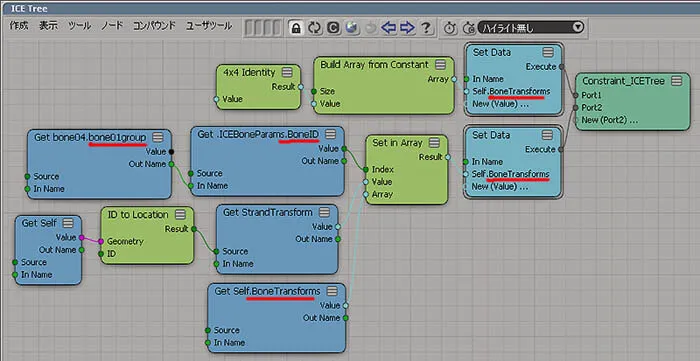Open ID to Location node menu icon
Screen dimensions: 700x361
(180, 215)
